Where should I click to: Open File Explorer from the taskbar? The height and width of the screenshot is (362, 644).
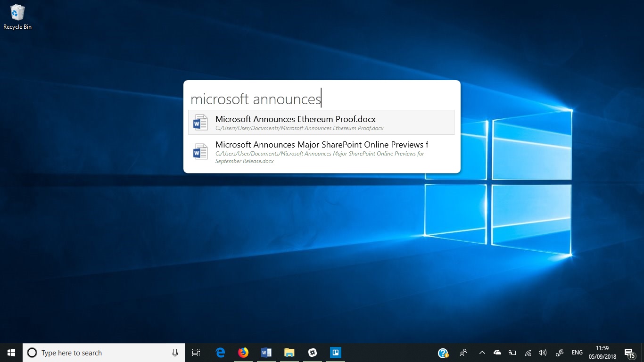pos(289,352)
